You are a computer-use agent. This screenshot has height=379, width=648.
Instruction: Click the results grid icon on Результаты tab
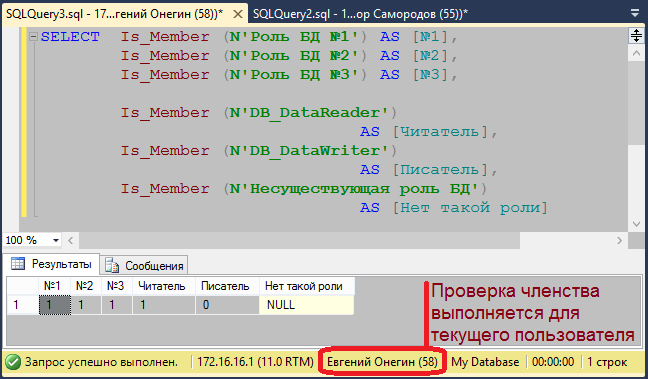pos(18,264)
